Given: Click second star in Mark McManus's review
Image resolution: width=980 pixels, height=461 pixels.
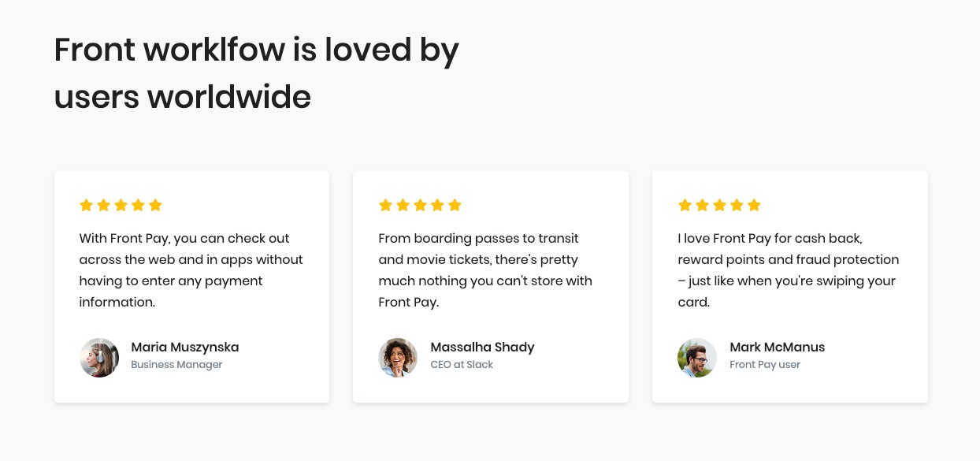Looking at the screenshot, I should pos(702,205).
